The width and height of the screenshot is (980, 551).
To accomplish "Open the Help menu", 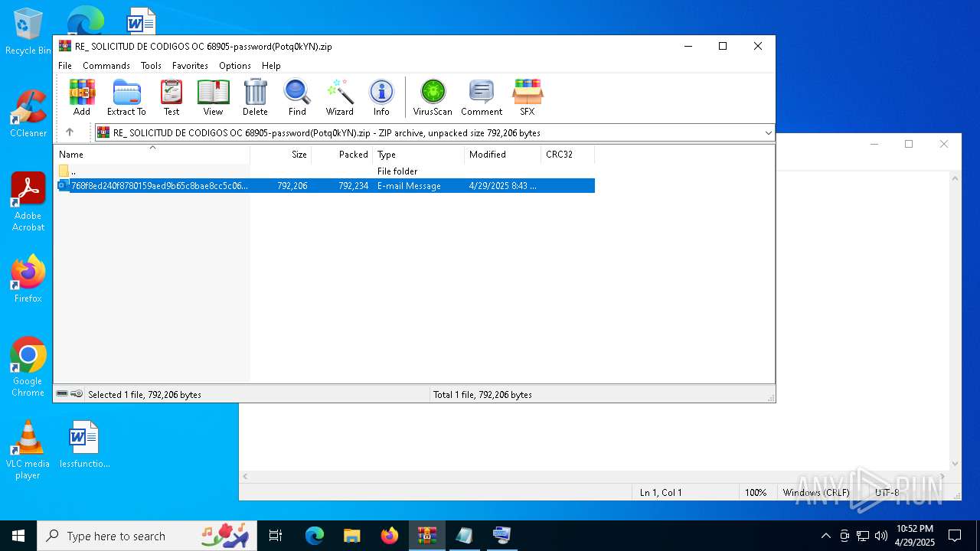I will tap(271, 66).
